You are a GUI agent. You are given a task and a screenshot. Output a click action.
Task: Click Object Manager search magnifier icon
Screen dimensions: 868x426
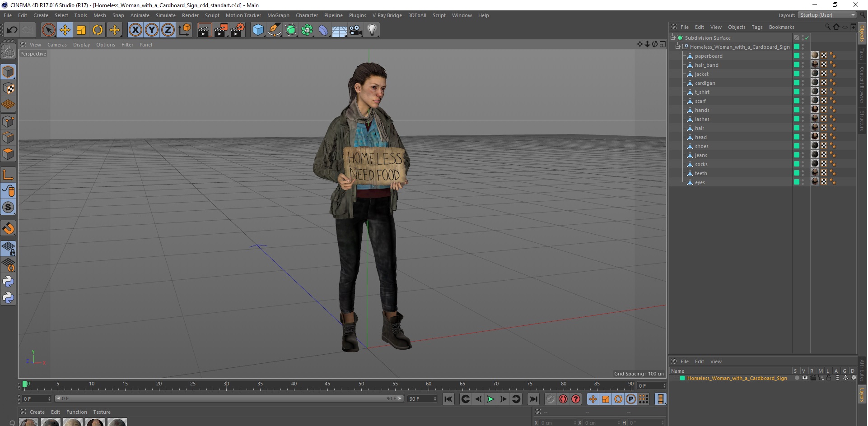(x=828, y=27)
